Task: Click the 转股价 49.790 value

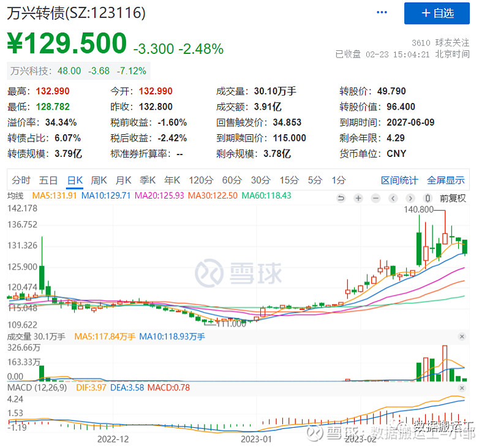Action: coord(391,91)
